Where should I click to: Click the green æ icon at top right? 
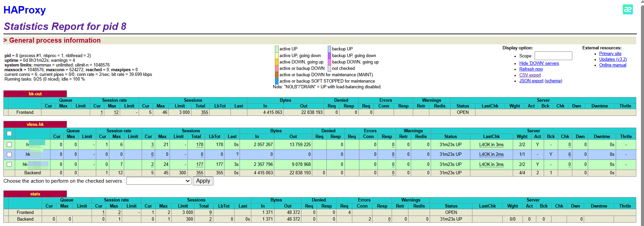[x=628, y=9]
